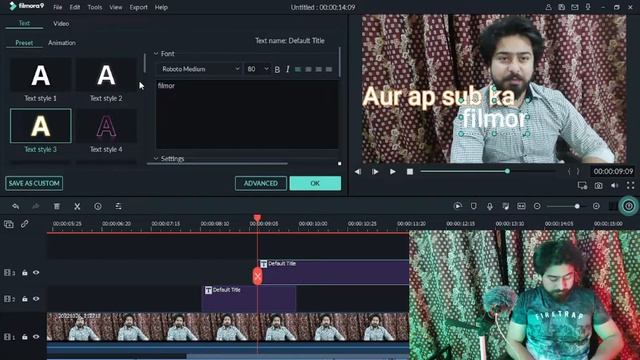This screenshot has width=640, height=360.
Task: Open the Help menu
Action: point(161,7)
